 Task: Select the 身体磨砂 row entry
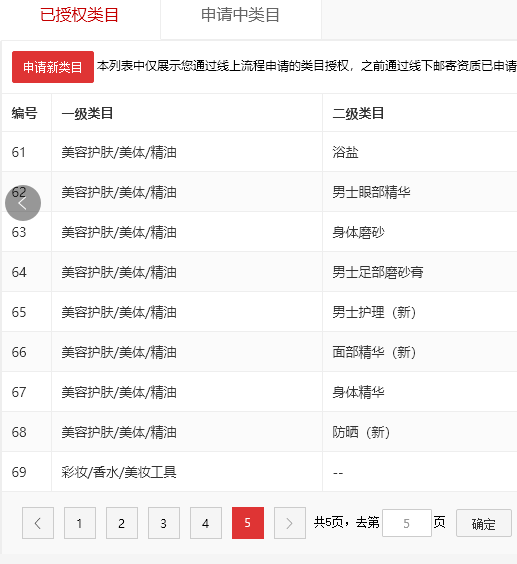pos(259,232)
